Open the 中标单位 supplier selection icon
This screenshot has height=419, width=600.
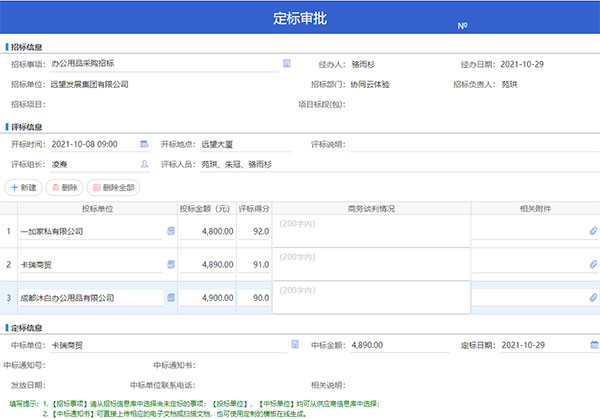pyautogui.click(x=295, y=344)
